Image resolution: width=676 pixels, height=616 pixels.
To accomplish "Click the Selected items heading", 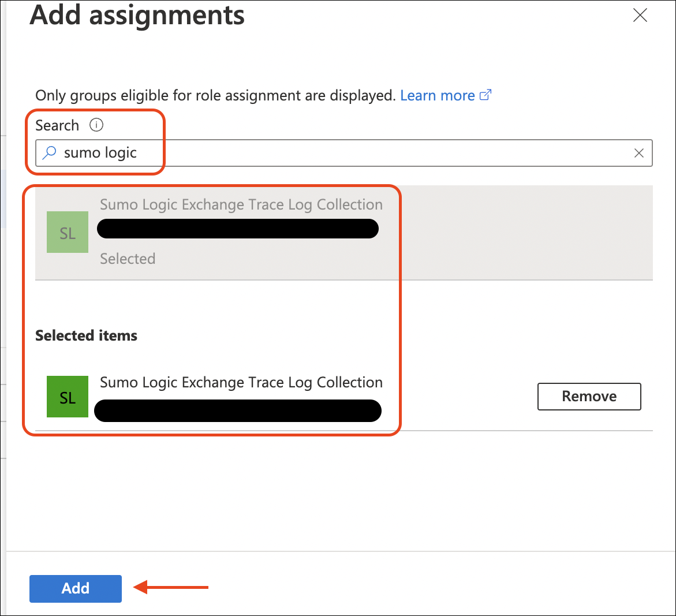I will 86,335.
